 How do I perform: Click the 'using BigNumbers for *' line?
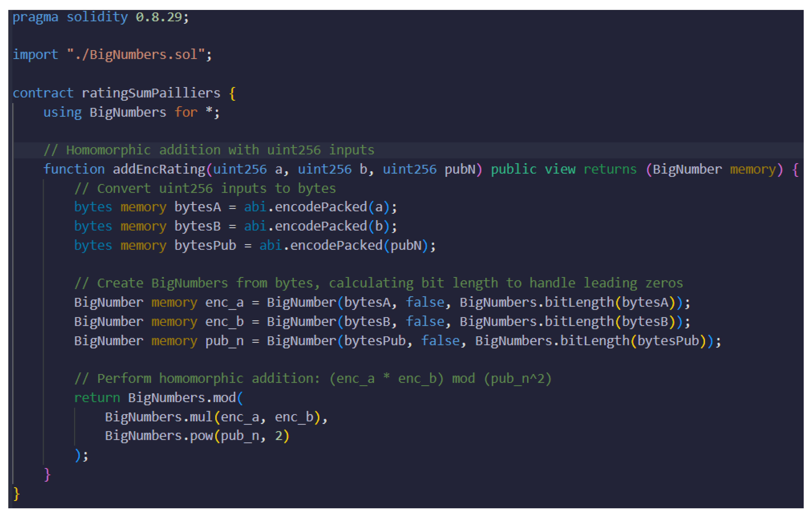pyautogui.click(x=131, y=112)
